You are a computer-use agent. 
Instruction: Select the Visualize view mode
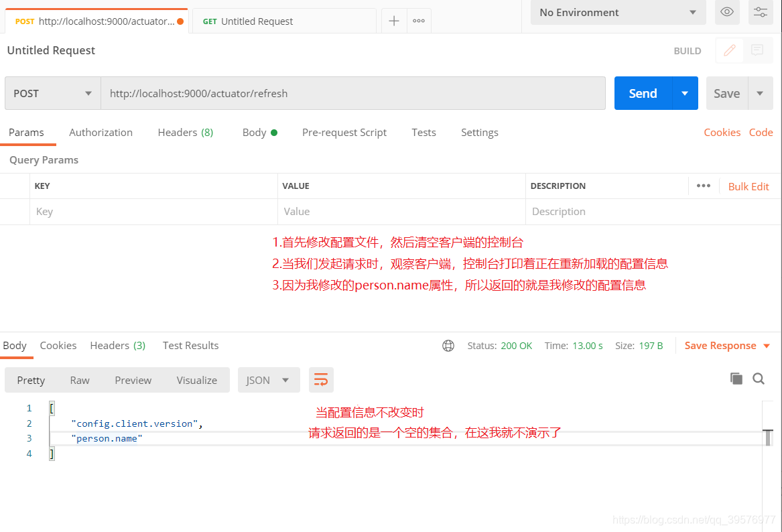197,380
